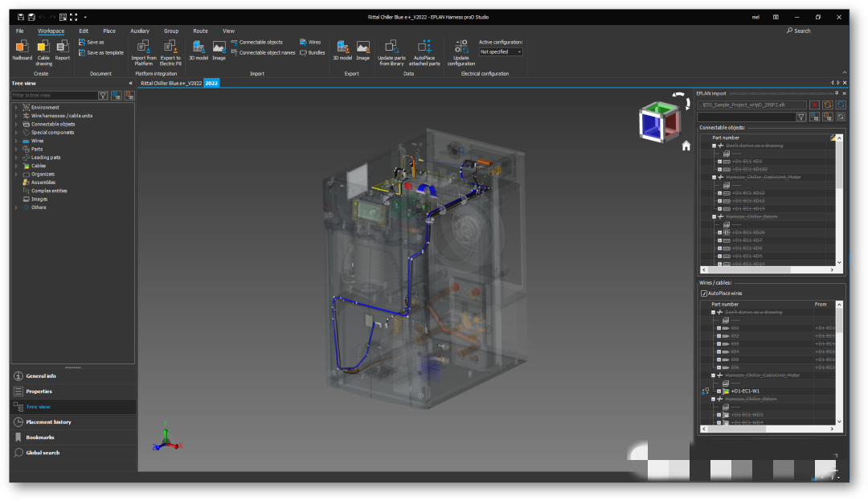868x501 pixels.
Task: Open the Placement history panel
Action: tap(72, 422)
